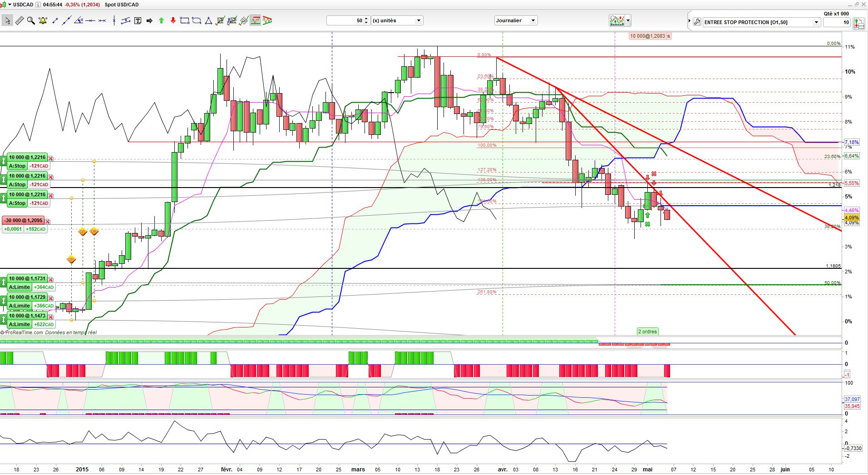Select the rectangle drawing tool
Viewport: 868px width, 475px height.
pyautogui.click(x=185, y=20)
